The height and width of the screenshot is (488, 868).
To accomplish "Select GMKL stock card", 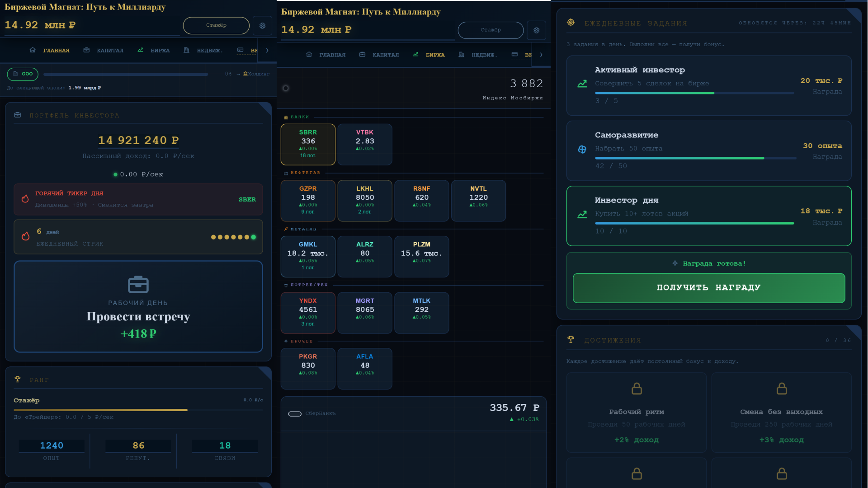I will (308, 257).
